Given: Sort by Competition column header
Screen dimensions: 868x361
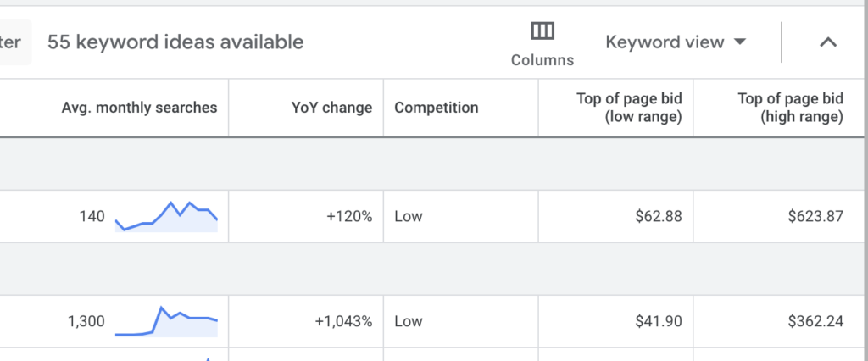Looking at the screenshot, I should point(437,108).
